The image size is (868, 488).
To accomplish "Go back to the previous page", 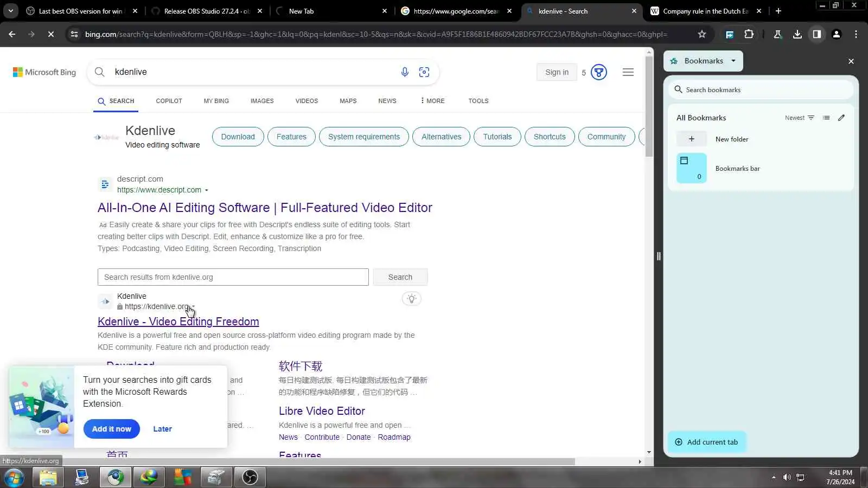I will click(12, 34).
